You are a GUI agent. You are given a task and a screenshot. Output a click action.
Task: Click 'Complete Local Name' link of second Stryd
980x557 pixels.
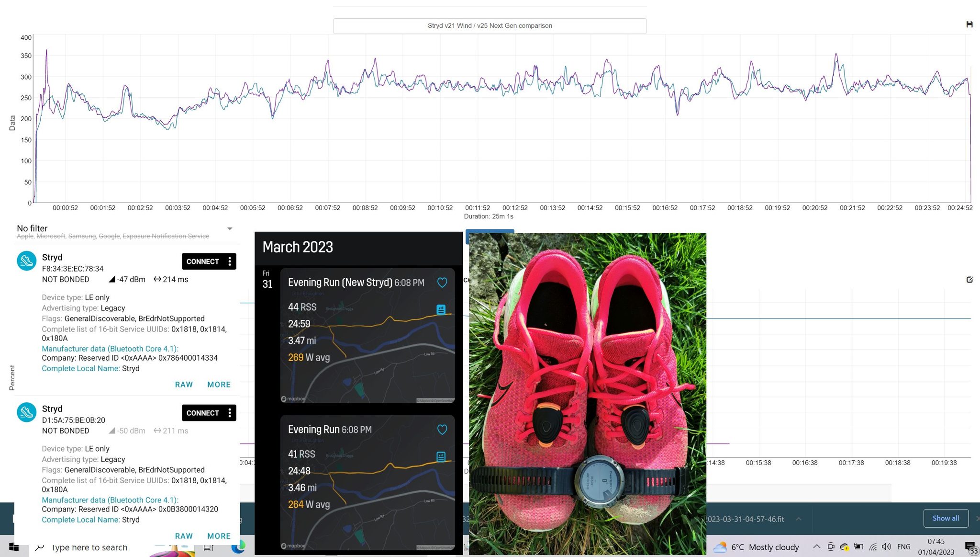(81, 520)
